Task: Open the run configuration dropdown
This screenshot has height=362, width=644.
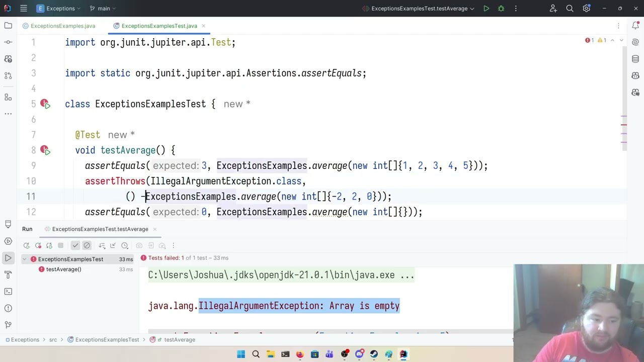Action: (419, 9)
